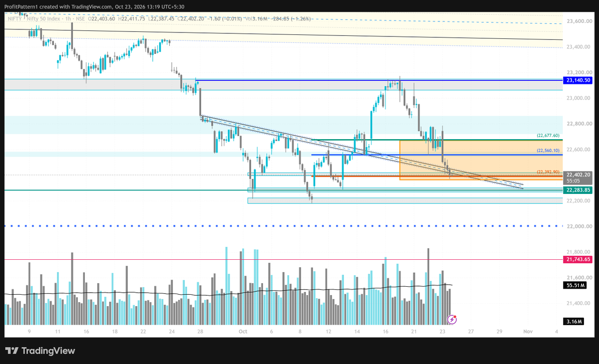Click the Nov label on time axis
This screenshot has width=599, height=364.
click(x=528, y=331)
